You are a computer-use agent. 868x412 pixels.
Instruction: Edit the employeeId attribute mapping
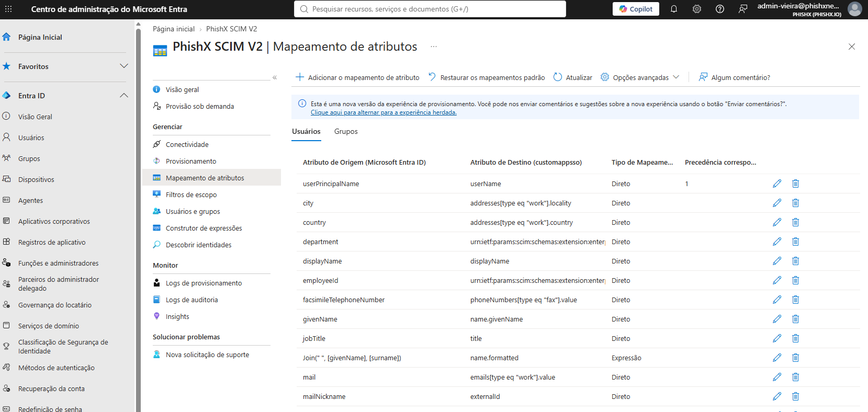777,280
